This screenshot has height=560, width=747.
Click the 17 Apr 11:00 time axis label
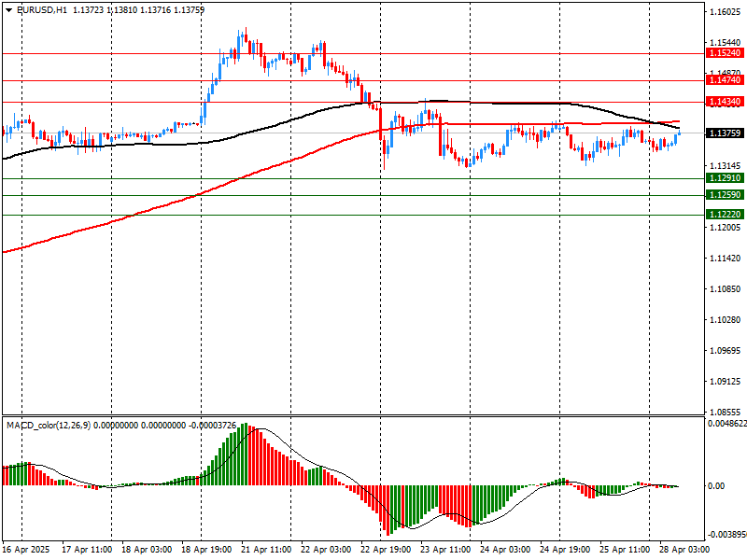87,550
